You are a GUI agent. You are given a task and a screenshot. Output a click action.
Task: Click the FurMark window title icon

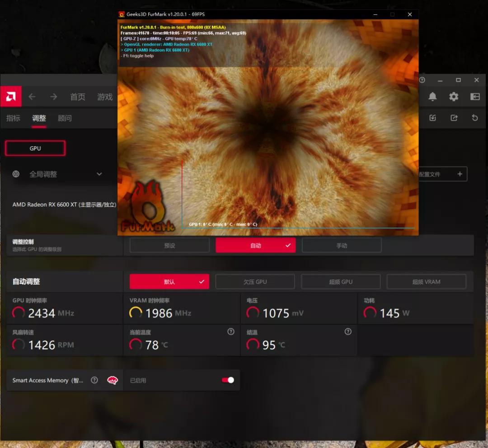coord(122,14)
